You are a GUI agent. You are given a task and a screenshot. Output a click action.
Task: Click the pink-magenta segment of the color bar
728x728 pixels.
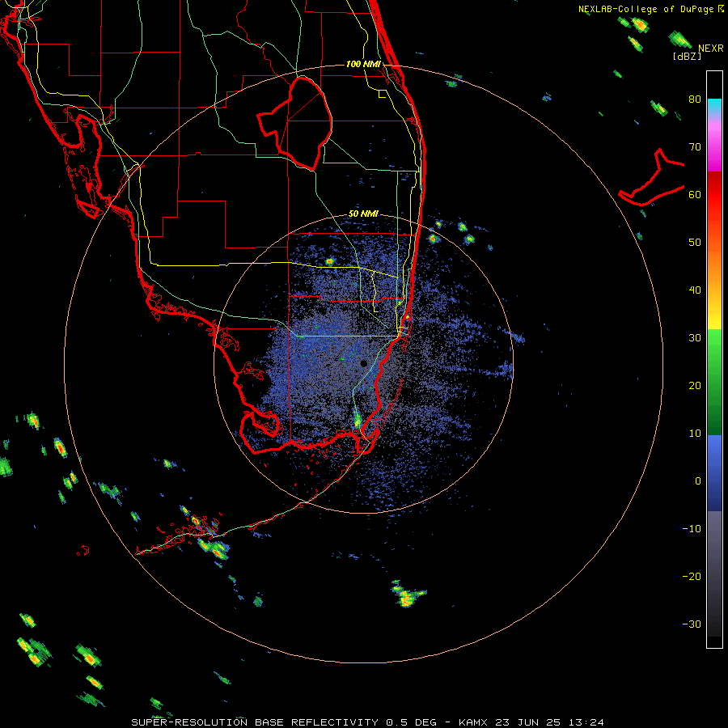click(x=714, y=144)
